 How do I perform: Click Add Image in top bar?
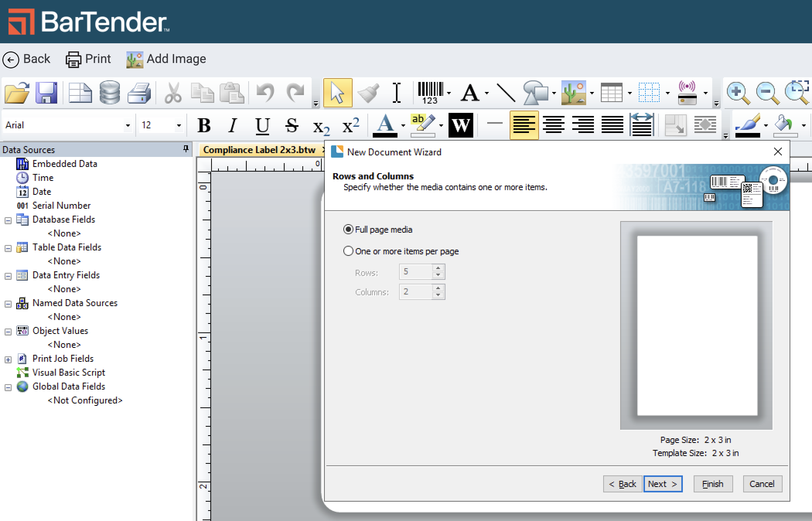tap(166, 59)
